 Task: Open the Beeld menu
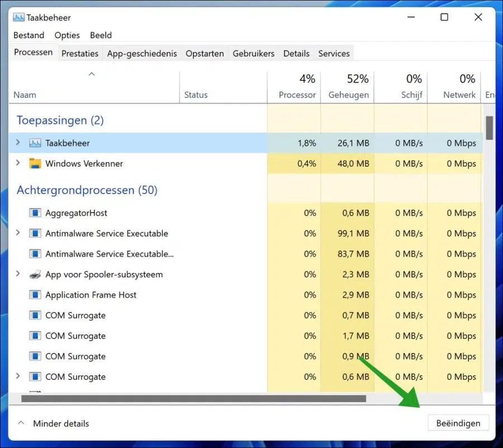pos(101,35)
